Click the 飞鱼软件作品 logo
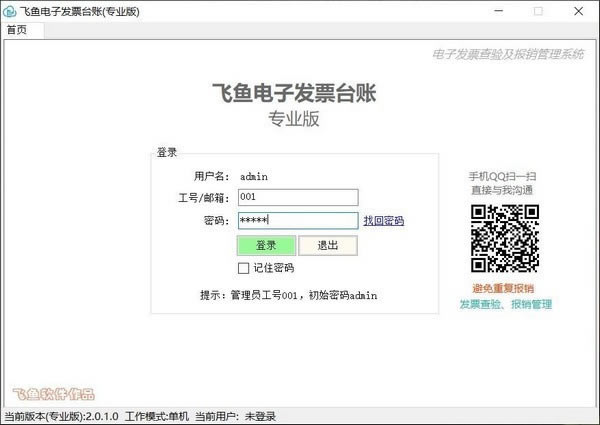The width and height of the screenshot is (600, 425). click(x=53, y=394)
